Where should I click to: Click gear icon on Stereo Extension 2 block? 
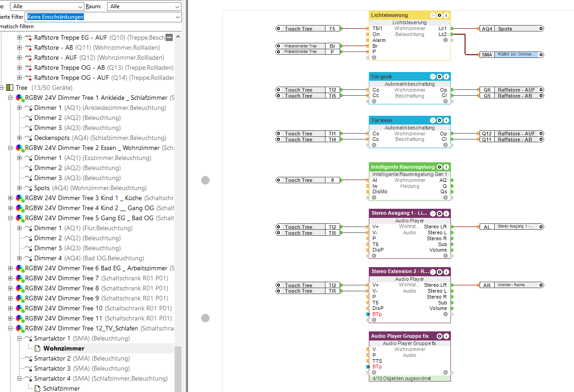(x=440, y=272)
